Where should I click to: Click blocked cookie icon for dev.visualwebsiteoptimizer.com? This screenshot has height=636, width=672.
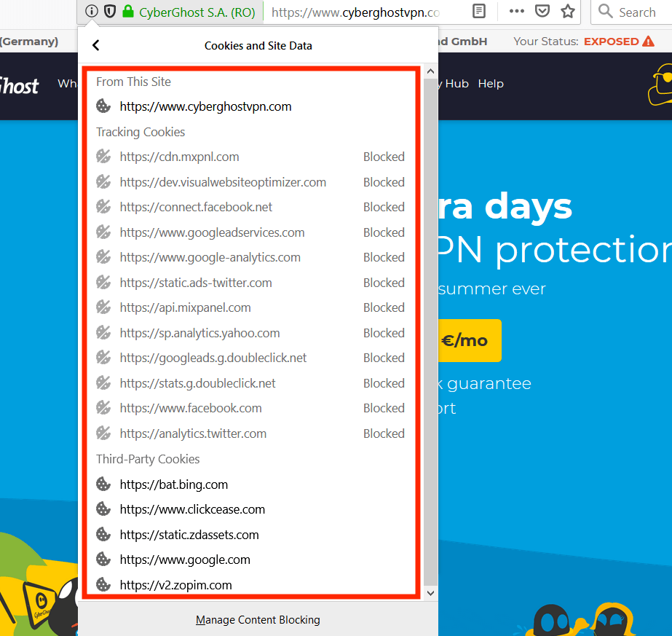[103, 182]
